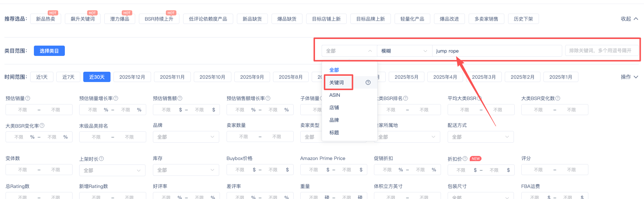Viewport: 644px width, 199px height.
Task: Click help icon beside 大类BSR变化率
Action: pos(42,125)
